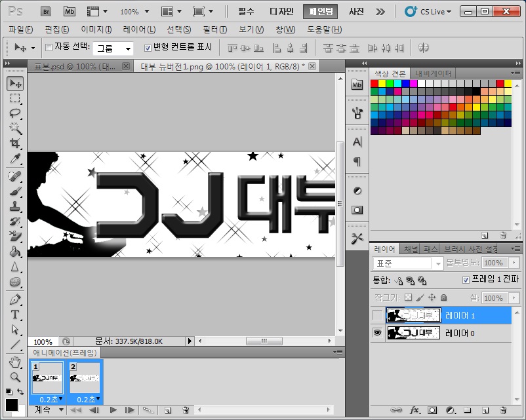The image size is (526, 420).
Task: Switch to the 디자인 workspace
Action: (x=281, y=12)
